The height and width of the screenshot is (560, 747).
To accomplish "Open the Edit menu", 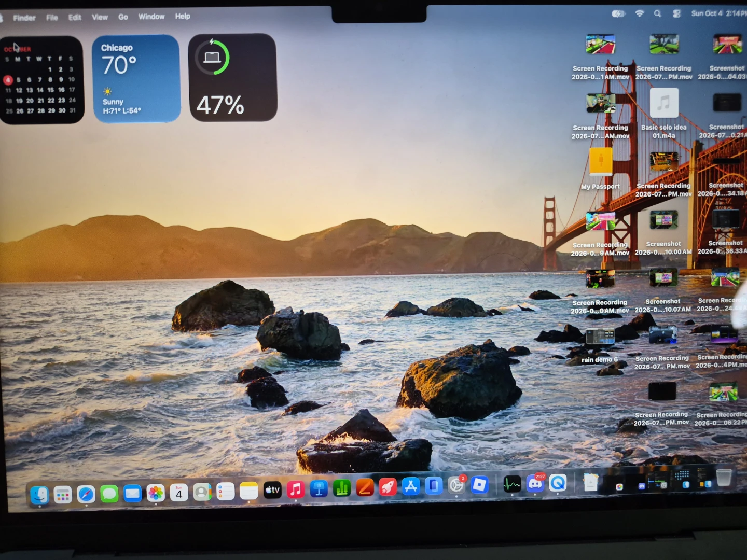I will (x=75, y=17).
